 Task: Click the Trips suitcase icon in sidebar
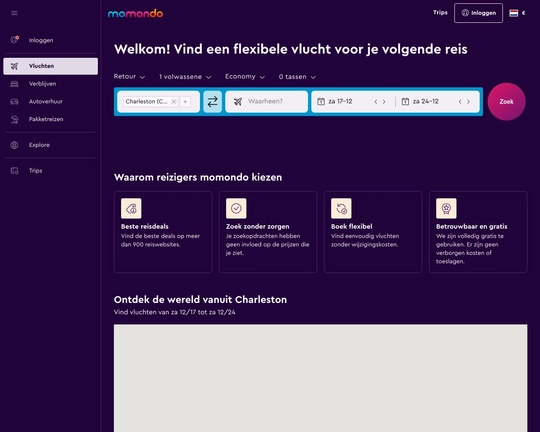click(14, 171)
